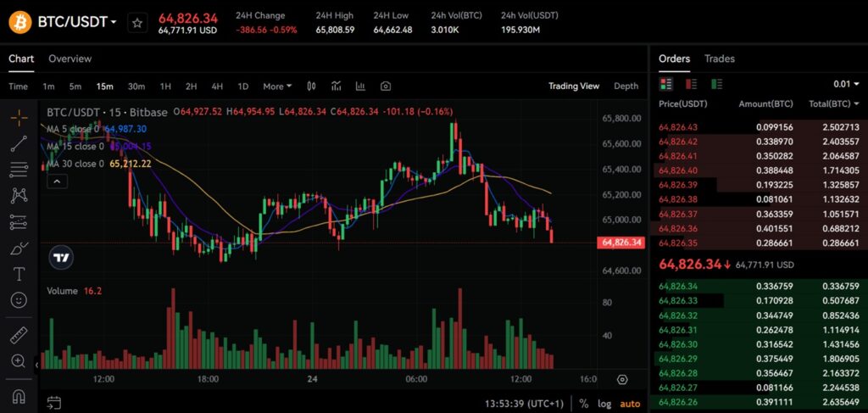Select the horizontal lines drawing tool
Viewport: 868px width, 413px height.
pos(19,170)
